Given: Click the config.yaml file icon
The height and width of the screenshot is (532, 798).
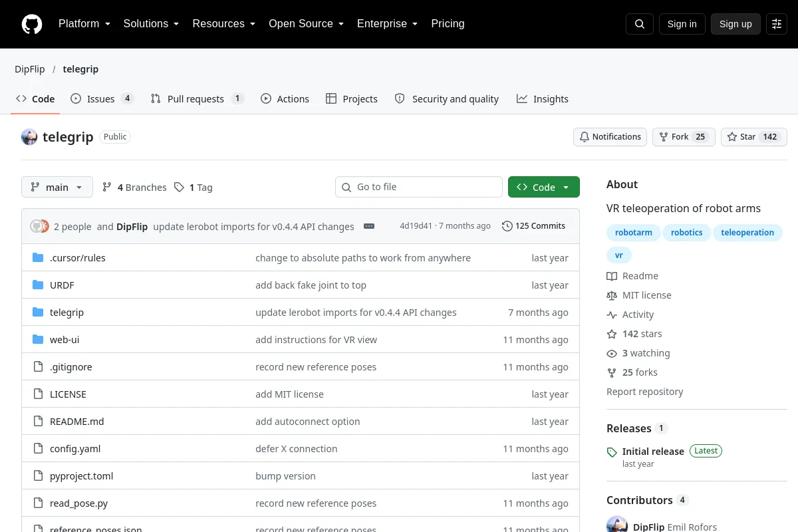Looking at the screenshot, I should [38, 449].
